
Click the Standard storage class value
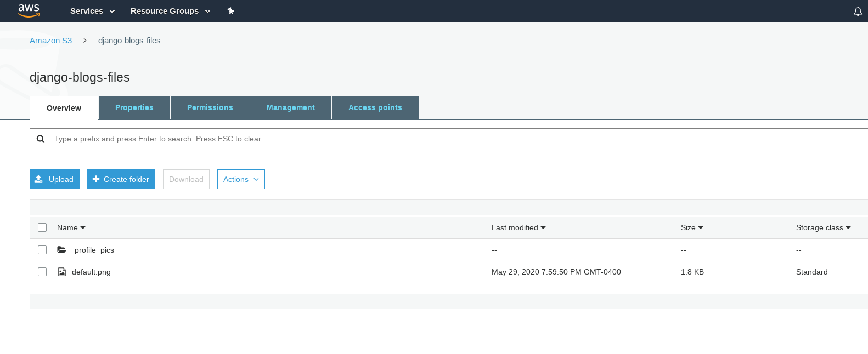[x=812, y=272]
